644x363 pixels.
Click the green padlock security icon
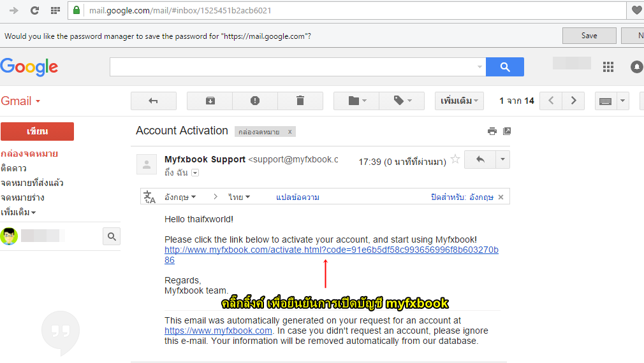(77, 10)
